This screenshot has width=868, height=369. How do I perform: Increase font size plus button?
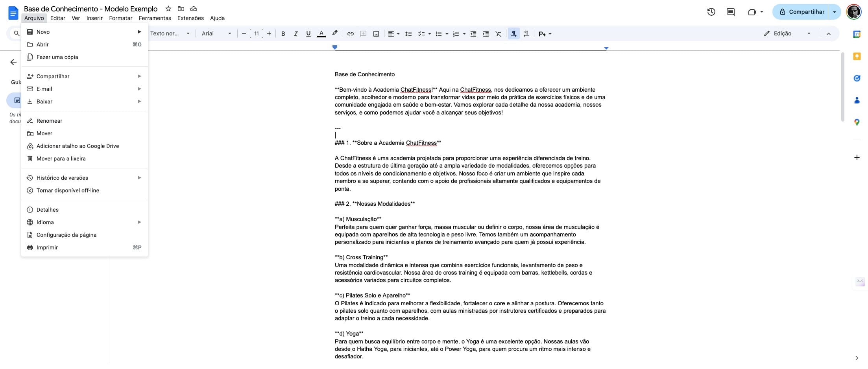point(269,34)
